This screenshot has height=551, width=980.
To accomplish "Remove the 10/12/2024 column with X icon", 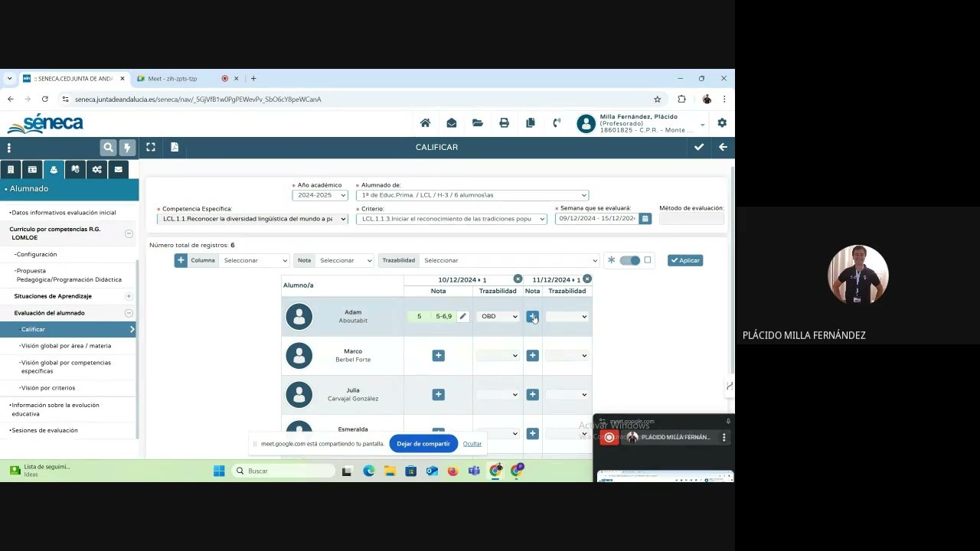I will pyautogui.click(x=518, y=279).
